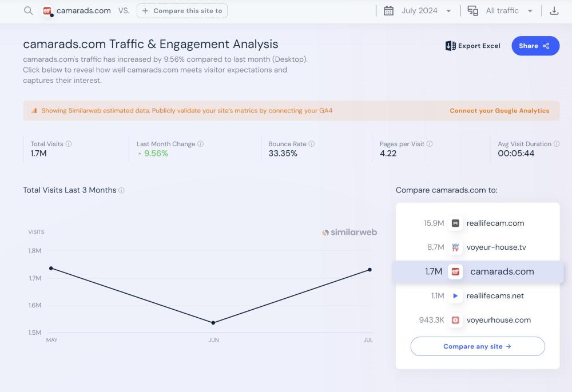Click info icon beside Last Month Change

200,144
